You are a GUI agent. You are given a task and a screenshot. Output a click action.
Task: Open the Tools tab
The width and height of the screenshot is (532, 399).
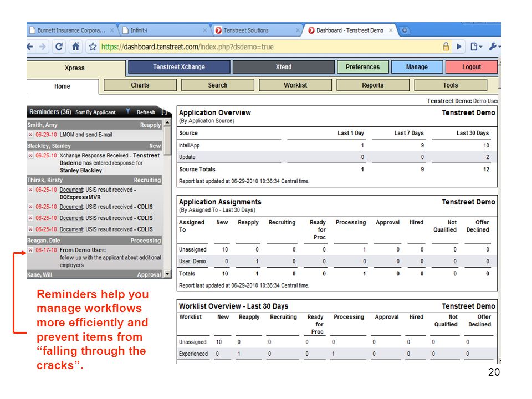451,85
